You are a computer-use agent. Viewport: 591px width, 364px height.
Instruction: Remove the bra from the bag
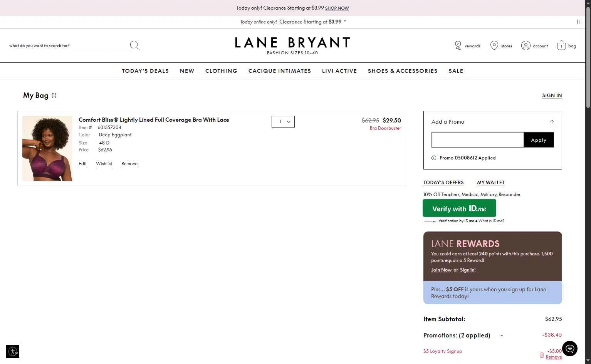point(129,164)
